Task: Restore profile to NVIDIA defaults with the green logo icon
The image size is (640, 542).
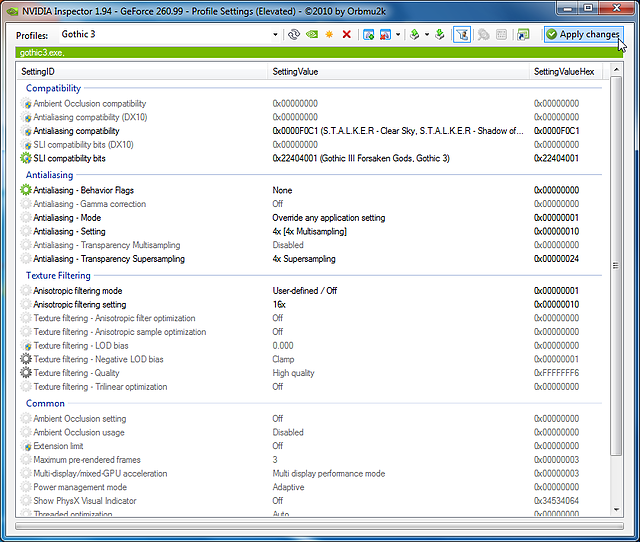Action: 312,35
